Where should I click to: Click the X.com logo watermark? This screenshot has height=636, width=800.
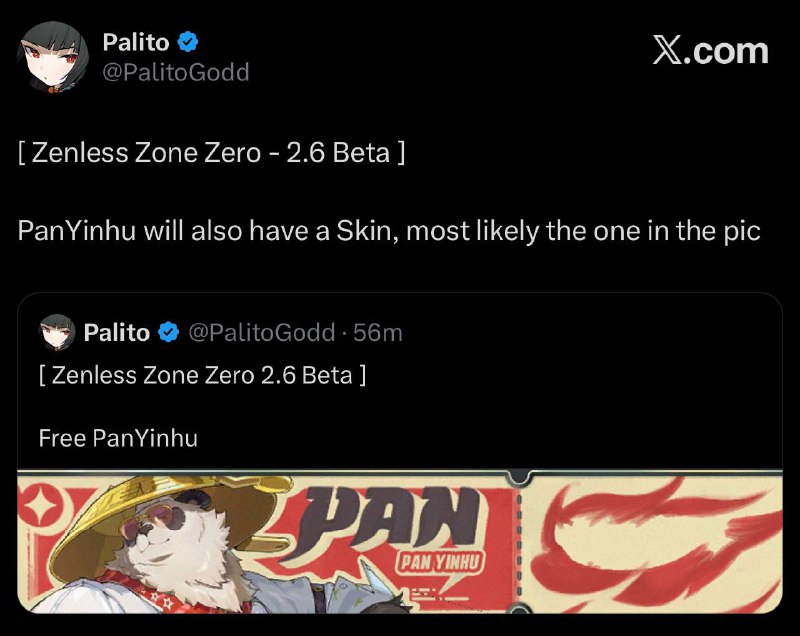tap(710, 50)
